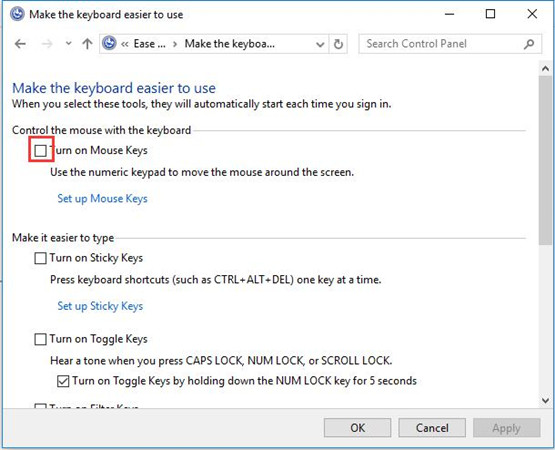Click the Cancel button

(432, 428)
